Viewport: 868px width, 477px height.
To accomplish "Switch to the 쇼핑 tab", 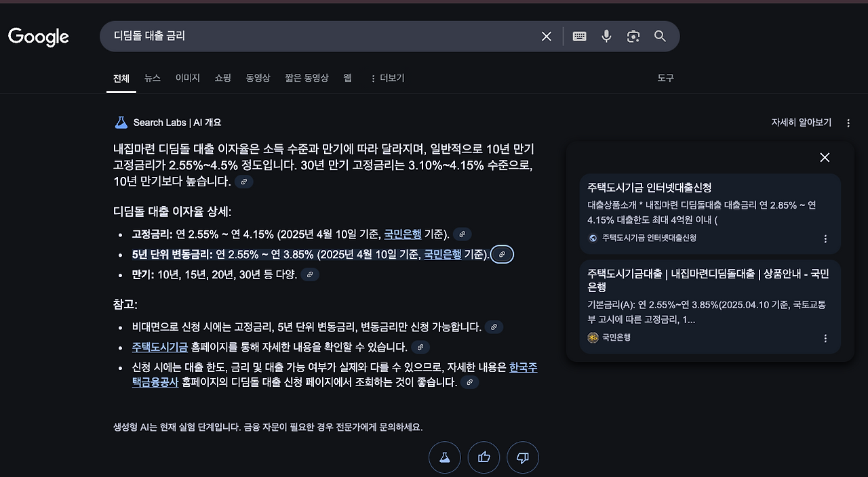I will click(223, 78).
